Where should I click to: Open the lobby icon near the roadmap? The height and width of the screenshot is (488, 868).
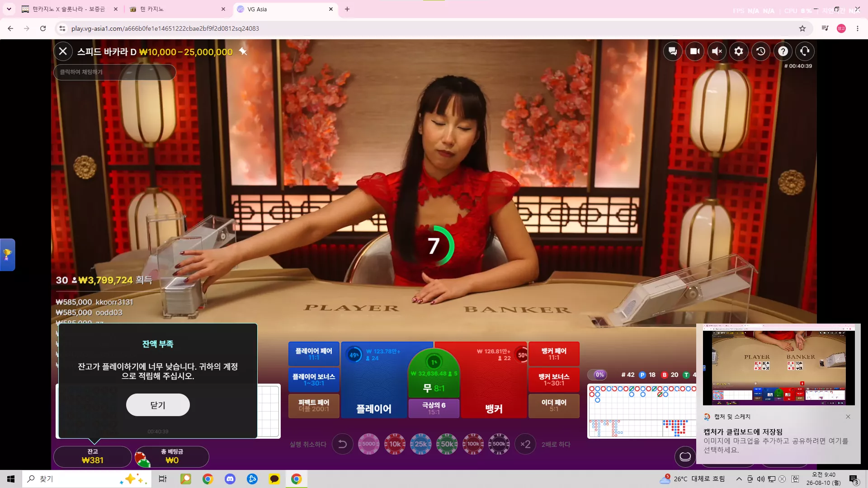click(685, 456)
